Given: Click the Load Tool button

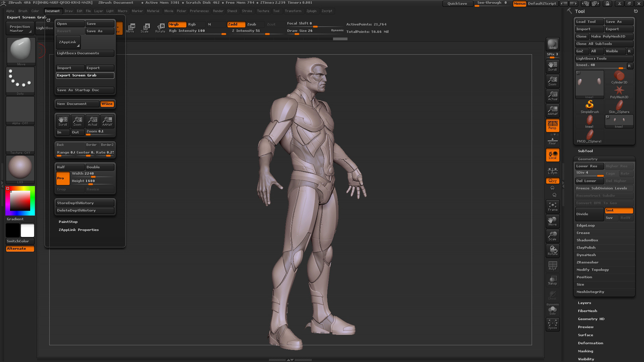Looking at the screenshot, I should tap(589, 22).
